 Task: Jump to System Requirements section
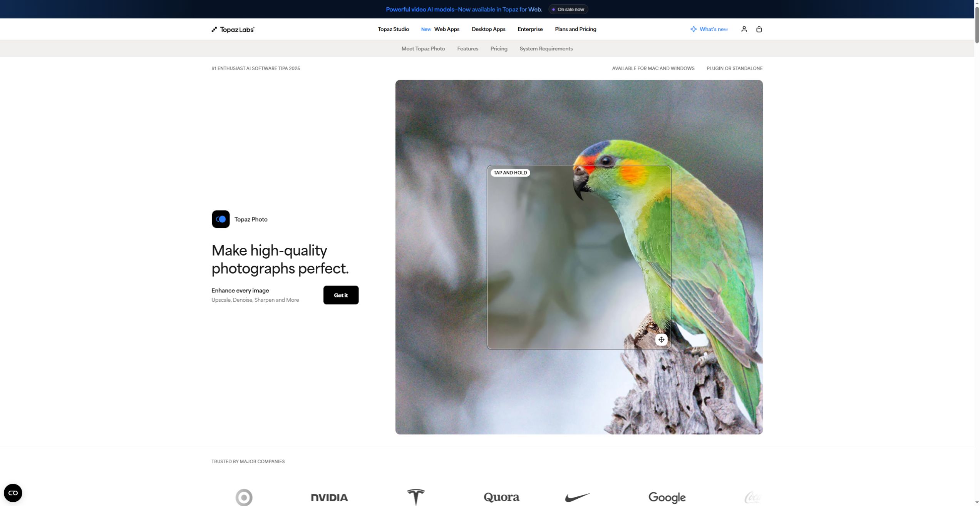tap(546, 48)
